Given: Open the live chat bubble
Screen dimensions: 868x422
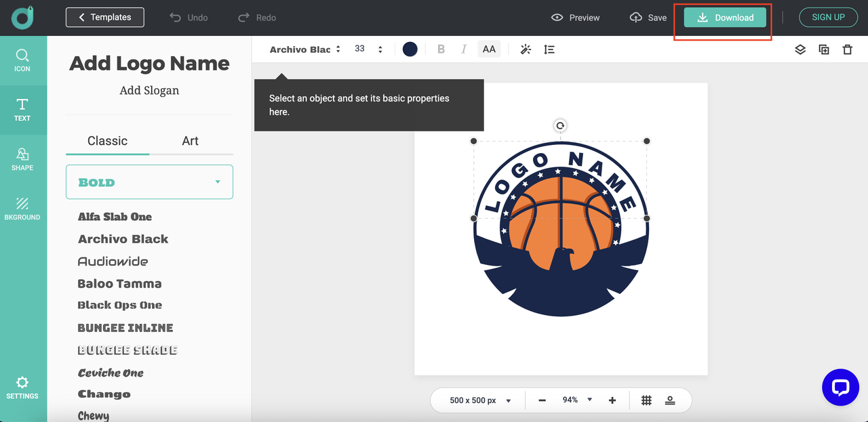Looking at the screenshot, I should click(x=840, y=387).
